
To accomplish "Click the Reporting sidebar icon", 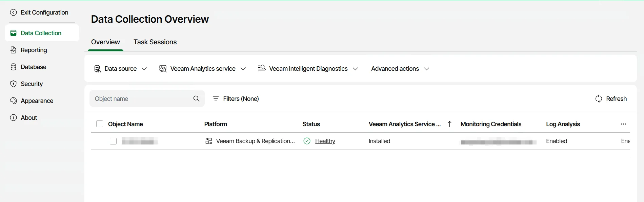I will pyautogui.click(x=13, y=50).
